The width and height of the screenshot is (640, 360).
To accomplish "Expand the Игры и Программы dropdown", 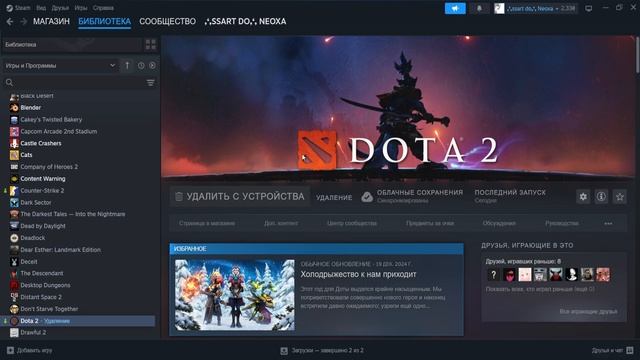I will pyautogui.click(x=60, y=65).
